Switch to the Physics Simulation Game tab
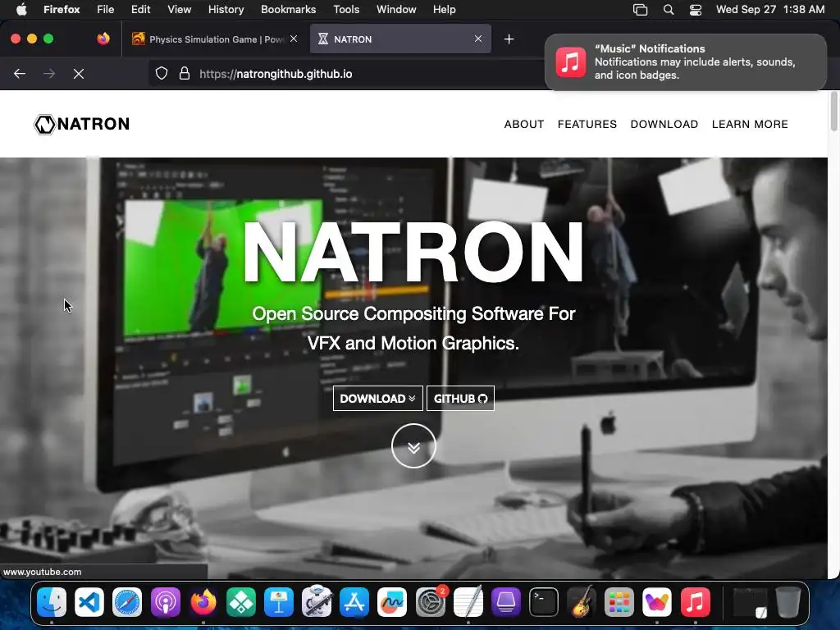 (x=216, y=39)
